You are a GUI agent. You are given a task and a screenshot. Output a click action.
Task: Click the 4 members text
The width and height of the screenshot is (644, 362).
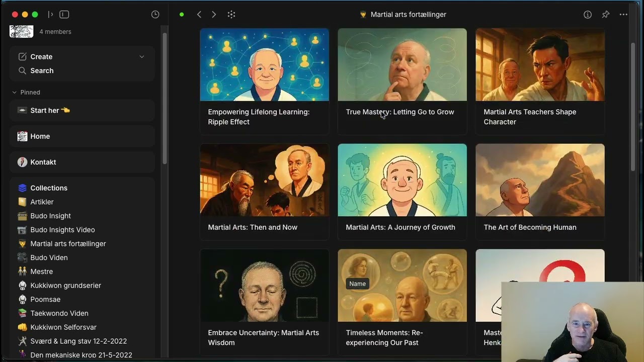pyautogui.click(x=55, y=32)
